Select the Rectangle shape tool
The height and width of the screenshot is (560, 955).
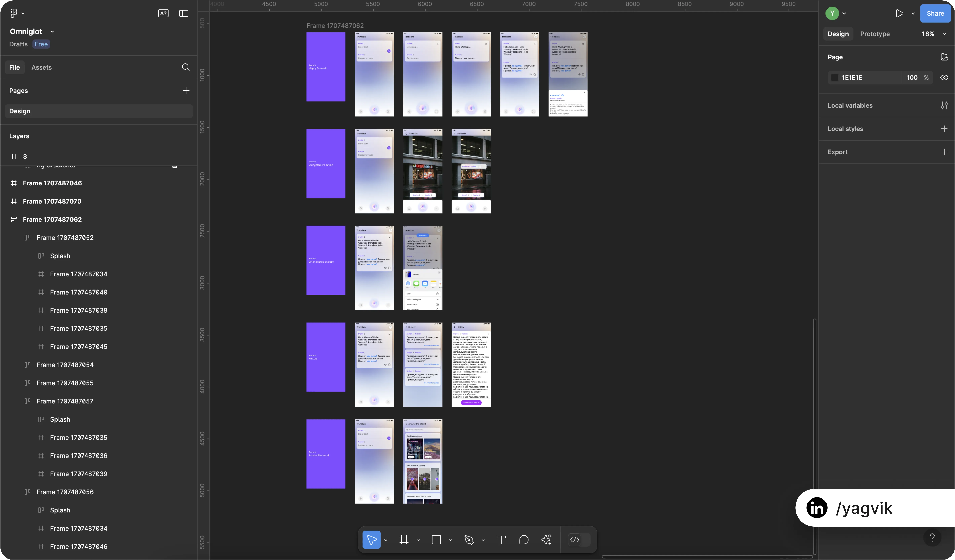tap(436, 540)
